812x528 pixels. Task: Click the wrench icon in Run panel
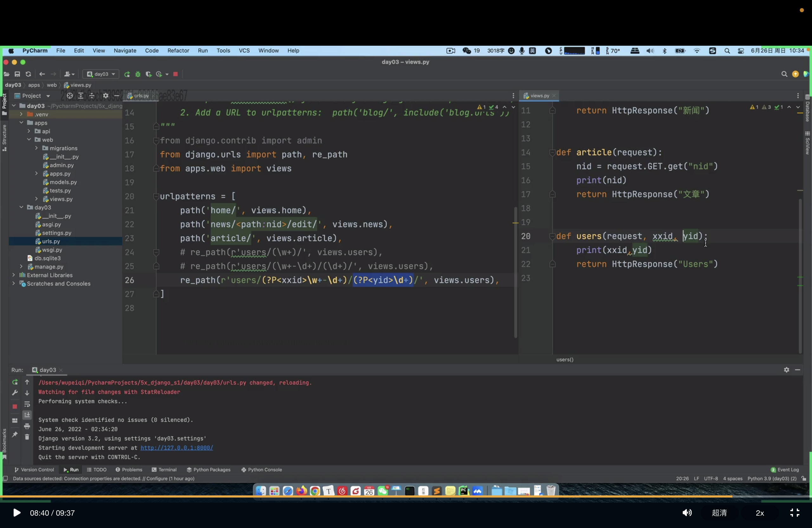15,393
